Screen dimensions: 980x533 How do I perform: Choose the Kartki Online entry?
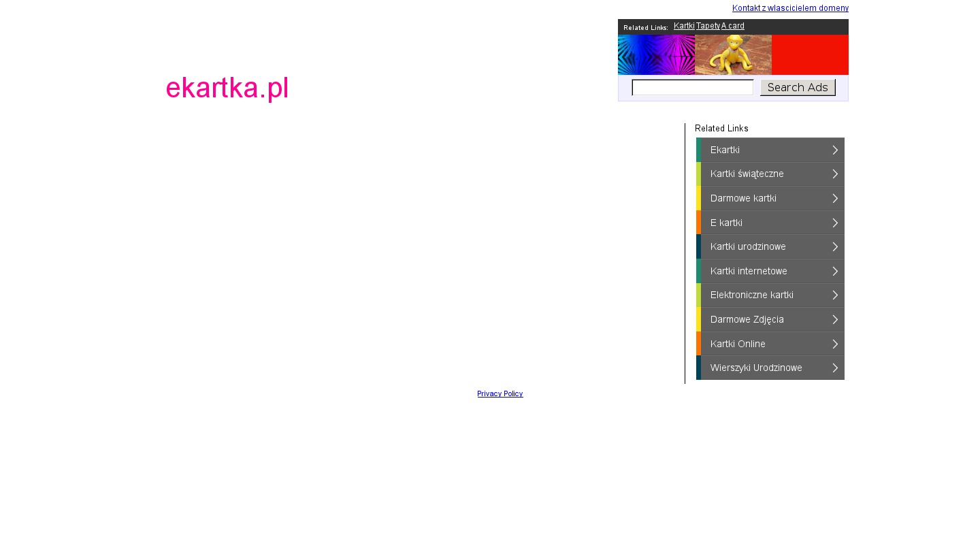(x=770, y=344)
